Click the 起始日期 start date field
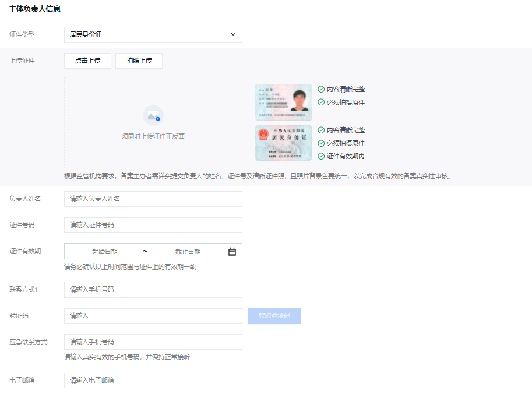532x393 pixels. click(x=105, y=252)
